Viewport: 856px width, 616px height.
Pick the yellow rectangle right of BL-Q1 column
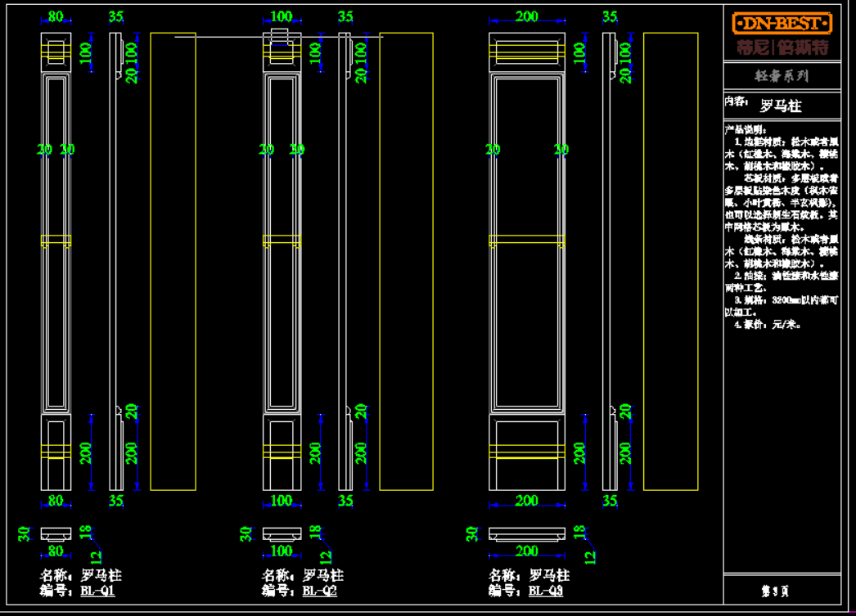[x=173, y=262]
